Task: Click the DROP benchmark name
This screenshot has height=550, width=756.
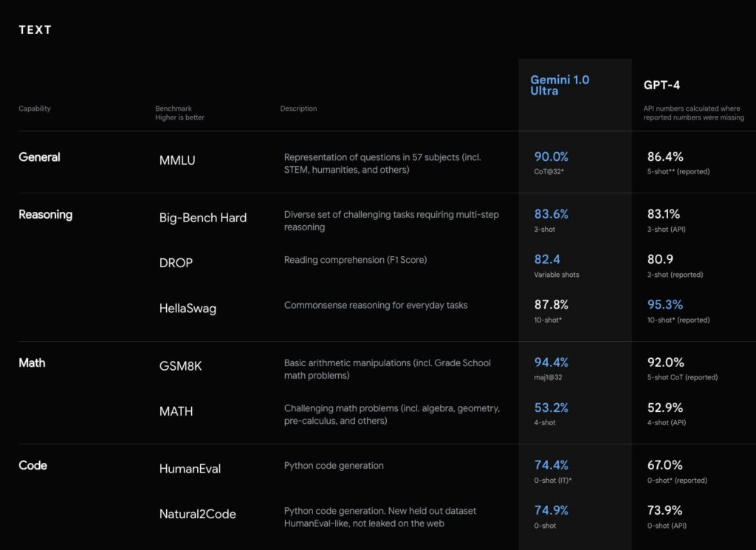Action: click(x=176, y=263)
